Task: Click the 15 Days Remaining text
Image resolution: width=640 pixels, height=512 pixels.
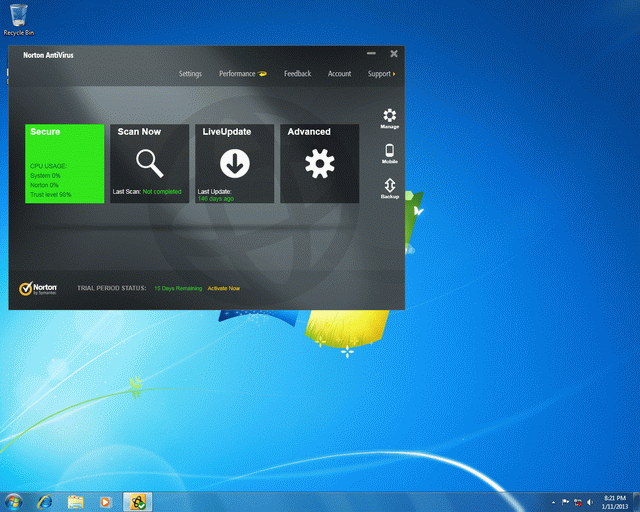Action: tap(178, 288)
